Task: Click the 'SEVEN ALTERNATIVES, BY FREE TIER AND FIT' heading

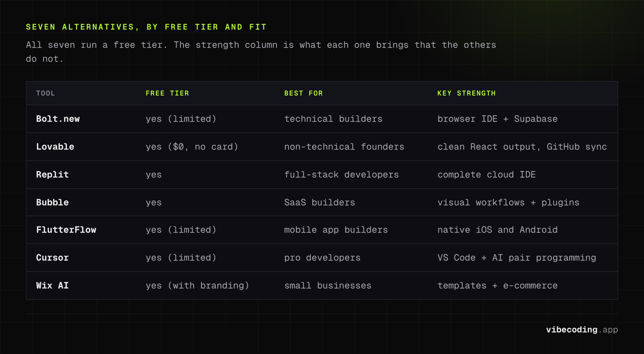Action: pos(146,27)
